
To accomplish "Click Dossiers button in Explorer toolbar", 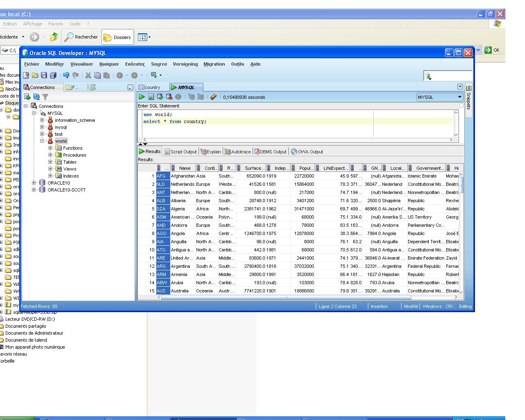I will click(x=117, y=37).
